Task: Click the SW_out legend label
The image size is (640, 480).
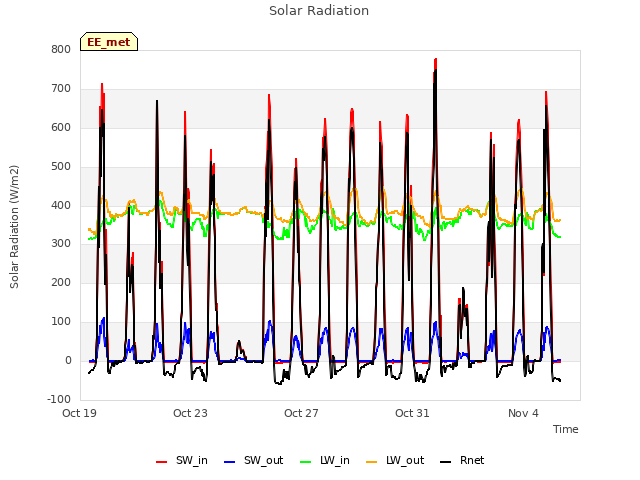Action: pyautogui.click(x=264, y=461)
